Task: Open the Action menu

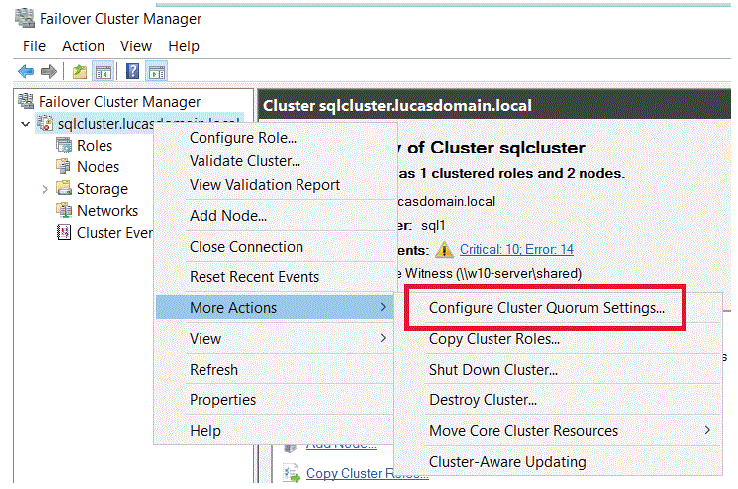Action: click(83, 46)
